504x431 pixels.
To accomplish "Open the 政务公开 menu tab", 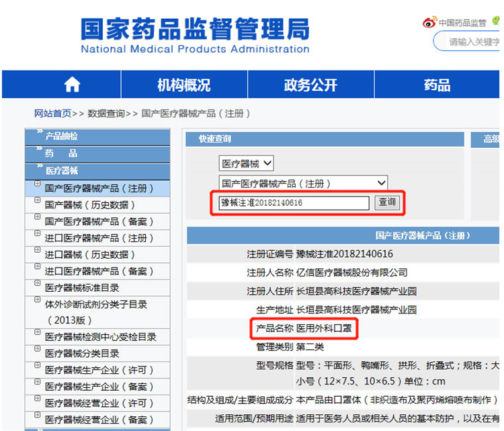I will tap(310, 85).
